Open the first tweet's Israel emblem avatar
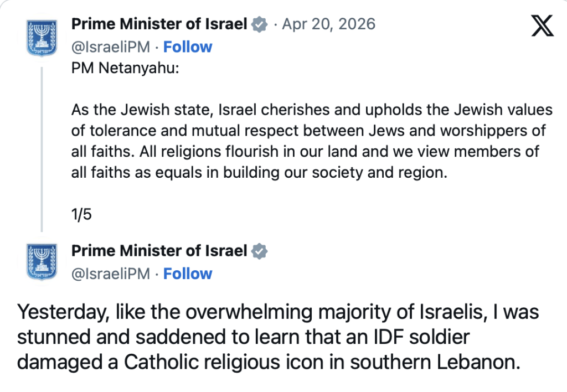 click(x=42, y=36)
